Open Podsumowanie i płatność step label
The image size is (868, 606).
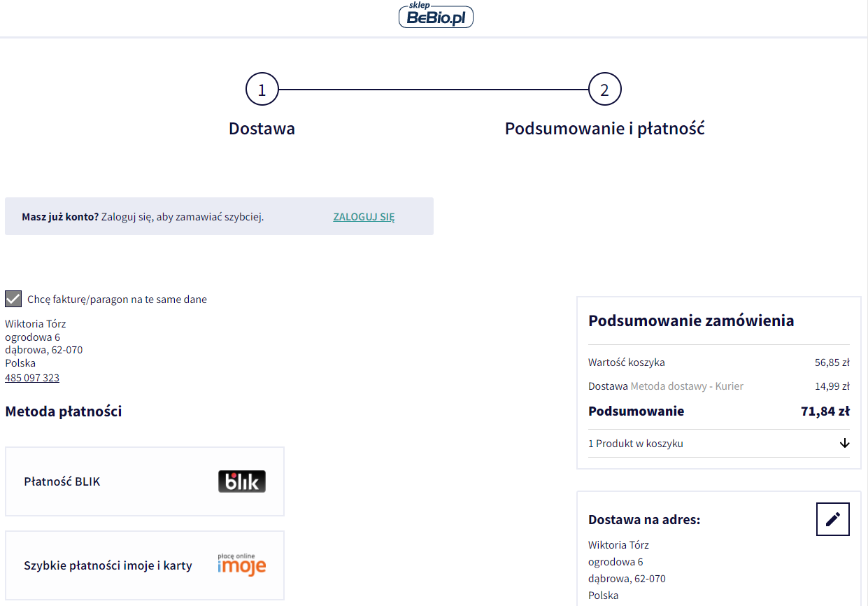pos(604,129)
